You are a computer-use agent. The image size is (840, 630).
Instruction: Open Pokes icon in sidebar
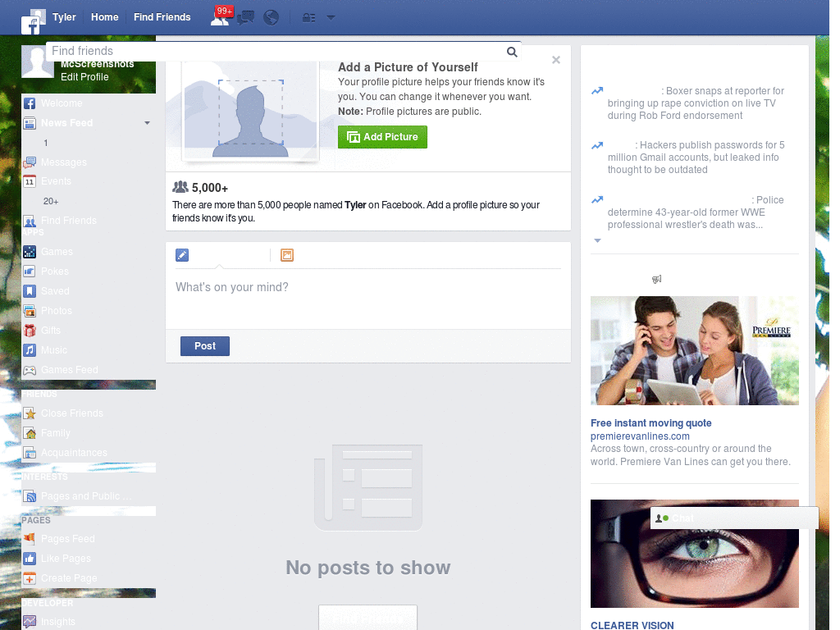point(30,272)
